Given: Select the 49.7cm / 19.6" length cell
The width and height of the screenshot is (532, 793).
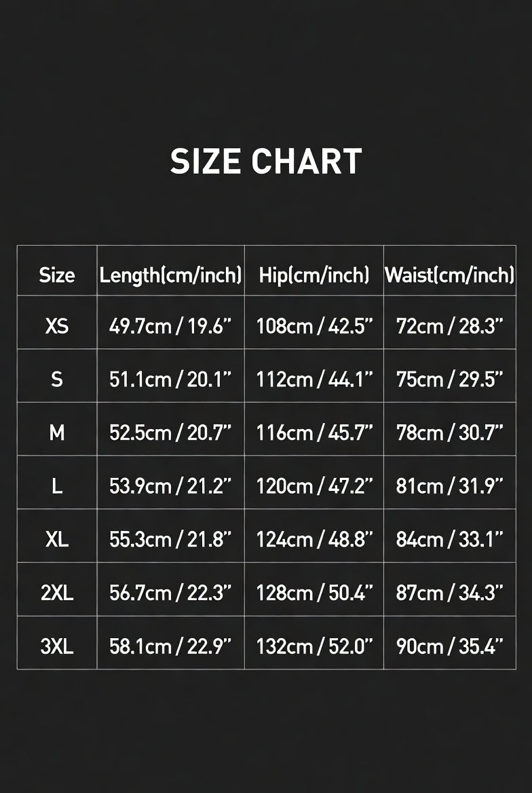Looking at the screenshot, I should [x=170, y=327].
